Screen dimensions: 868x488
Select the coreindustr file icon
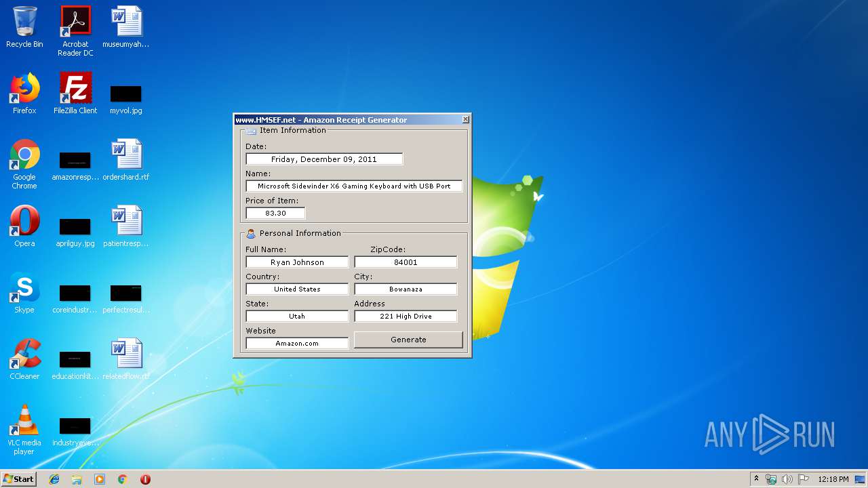coord(75,299)
